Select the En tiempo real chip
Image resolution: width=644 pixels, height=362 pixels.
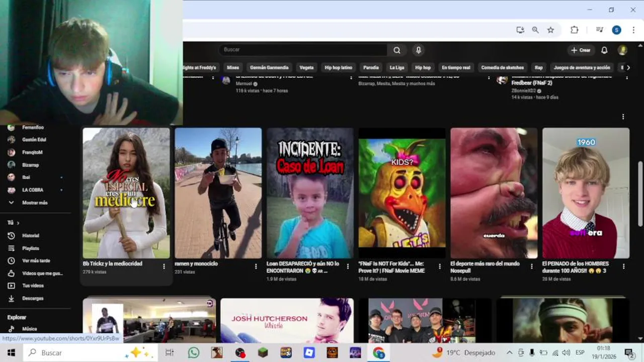[x=456, y=67]
